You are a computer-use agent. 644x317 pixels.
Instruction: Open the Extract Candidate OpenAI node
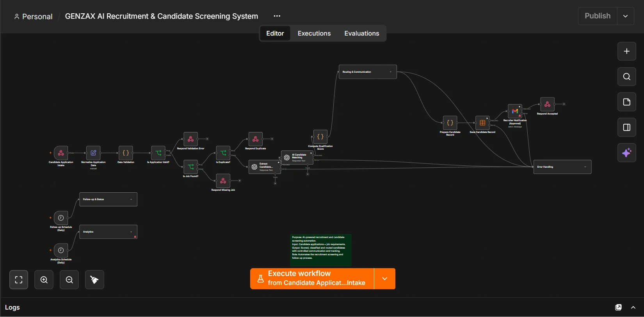pyautogui.click(x=265, y=167)
